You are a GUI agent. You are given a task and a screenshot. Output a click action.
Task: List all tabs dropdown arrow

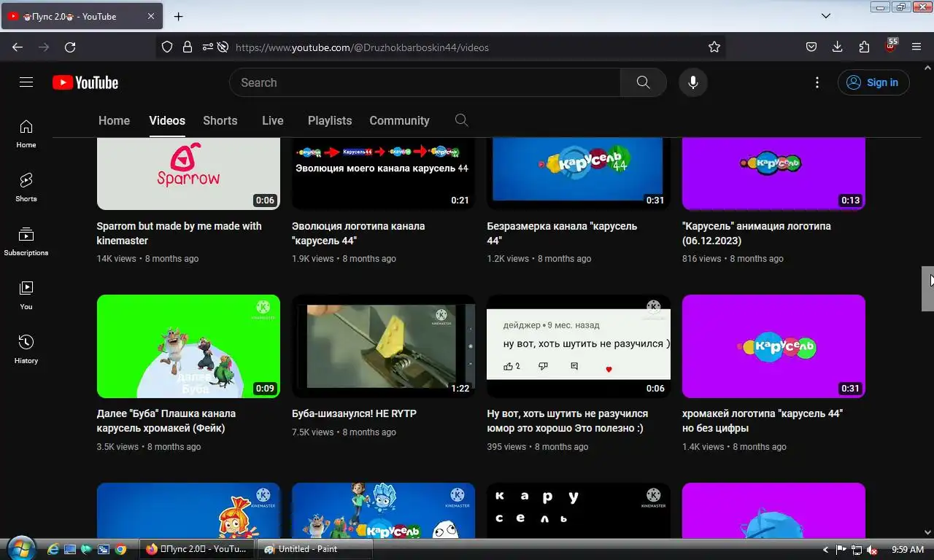[826, 16]
